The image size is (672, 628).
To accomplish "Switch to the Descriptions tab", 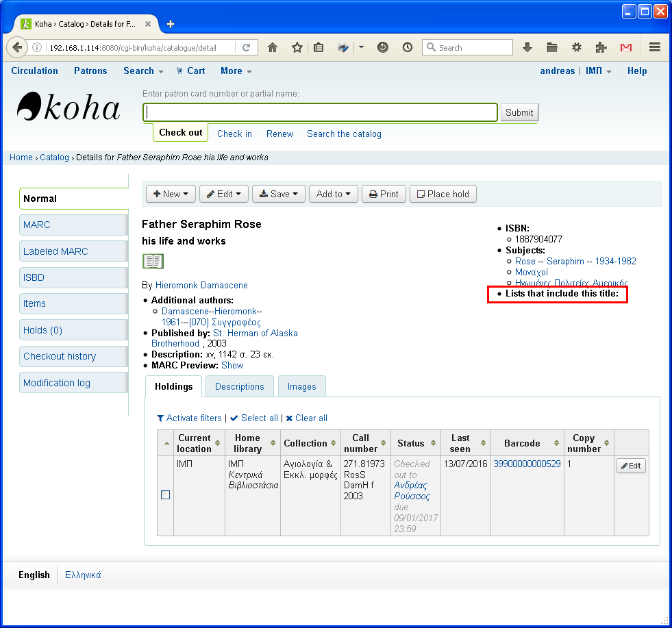I will [239, 387].
